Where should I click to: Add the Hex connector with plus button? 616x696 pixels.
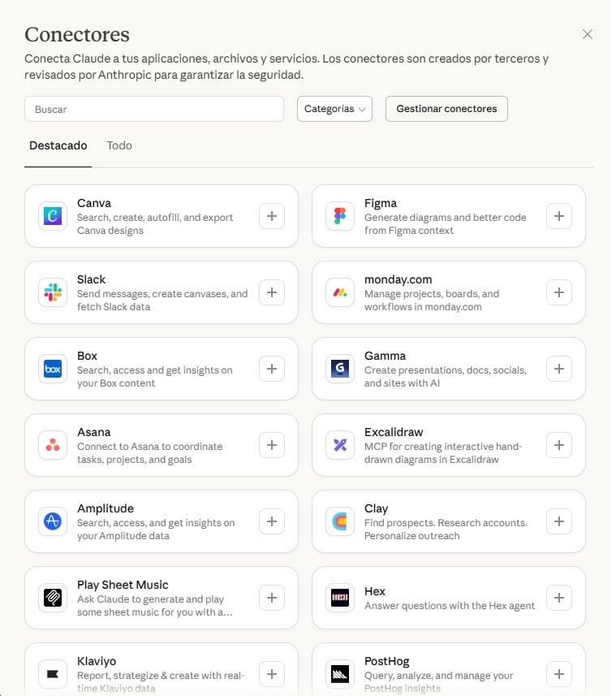tap(559, 598)
